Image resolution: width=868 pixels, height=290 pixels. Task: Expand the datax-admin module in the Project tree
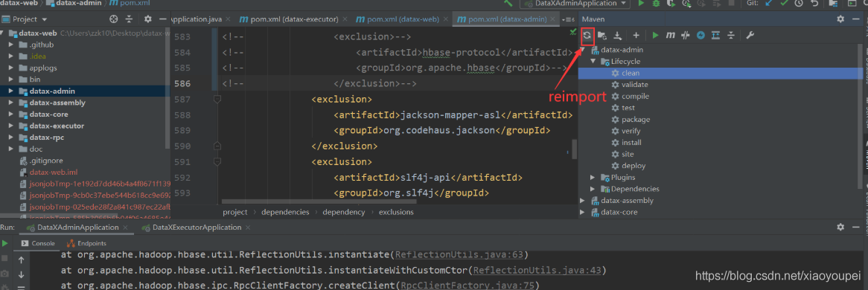[x=11, y=91]
